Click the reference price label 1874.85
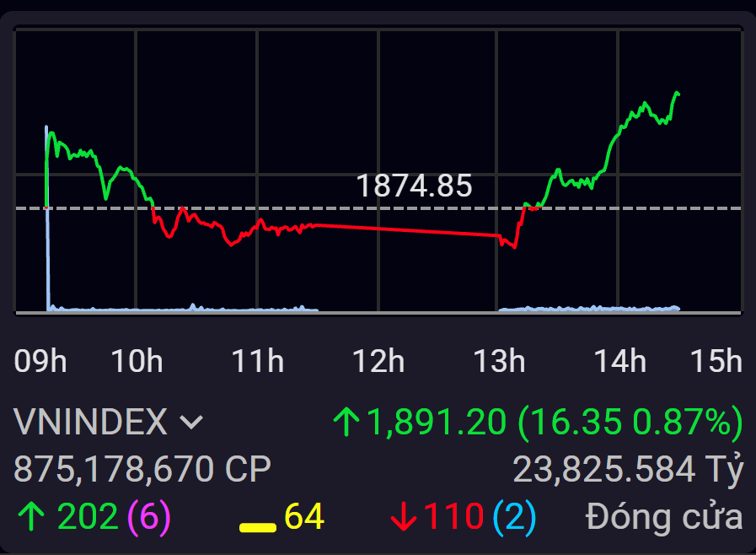 [x=414, y=186]
